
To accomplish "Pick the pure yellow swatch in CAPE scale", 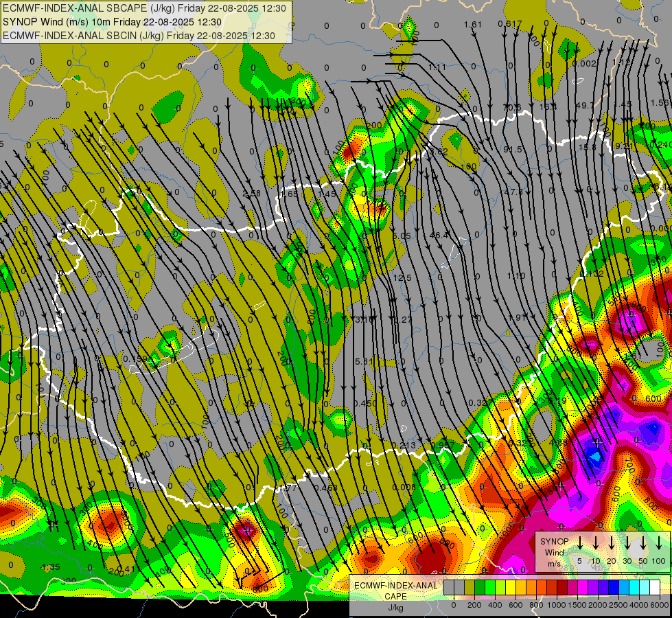I will pyautogui.click(x=511, y=587).
